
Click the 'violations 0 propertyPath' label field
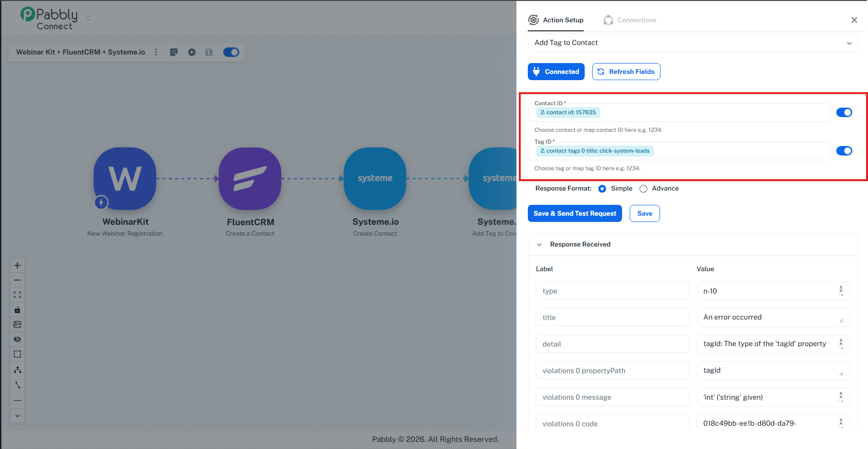click(613, 371)
